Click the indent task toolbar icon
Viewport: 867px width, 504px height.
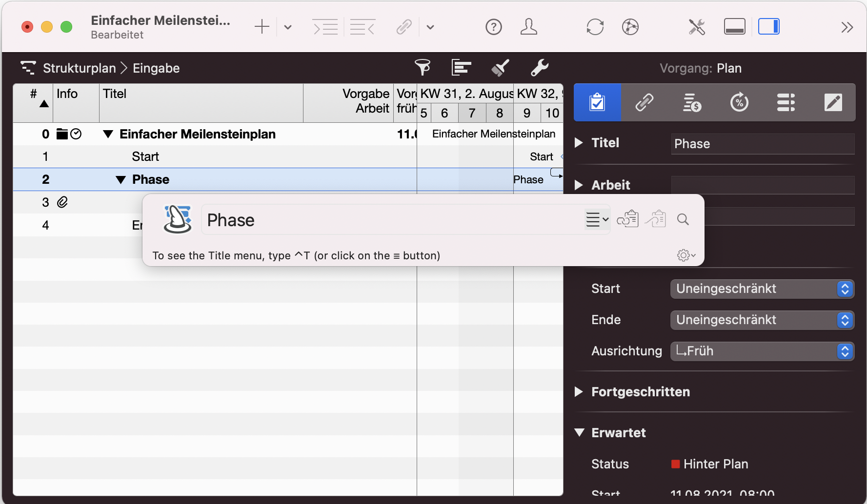click(x=325, y=27)
